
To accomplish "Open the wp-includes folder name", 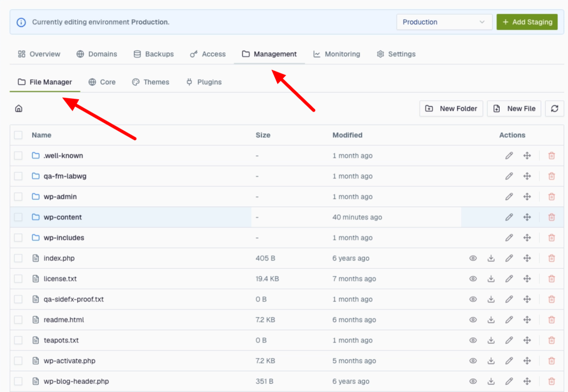I will click(64, 238).
